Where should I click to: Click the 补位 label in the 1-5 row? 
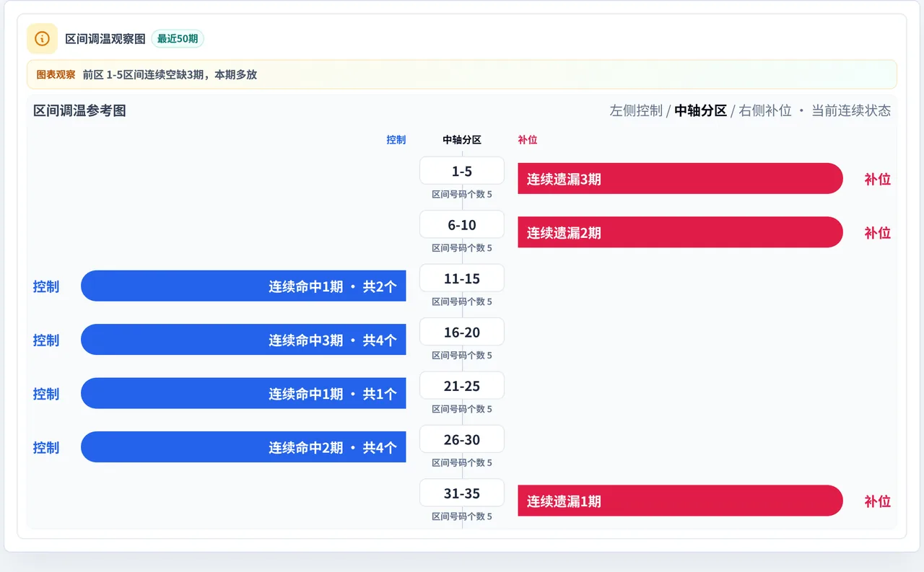pos(877,179)
